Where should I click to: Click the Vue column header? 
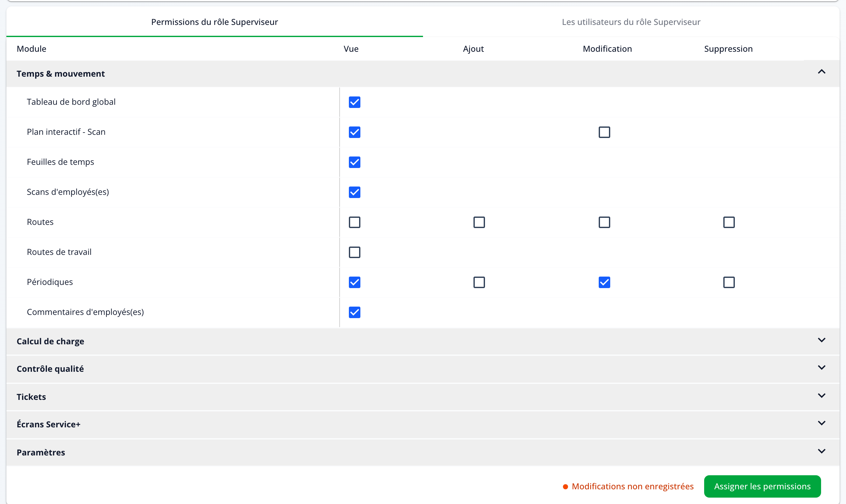pyautogui.click(x=351, y=49)
